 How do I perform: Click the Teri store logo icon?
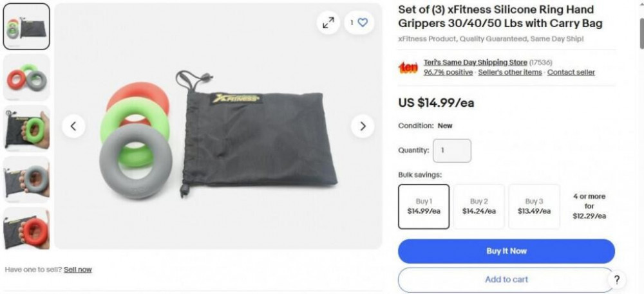(x=408, y=68)
